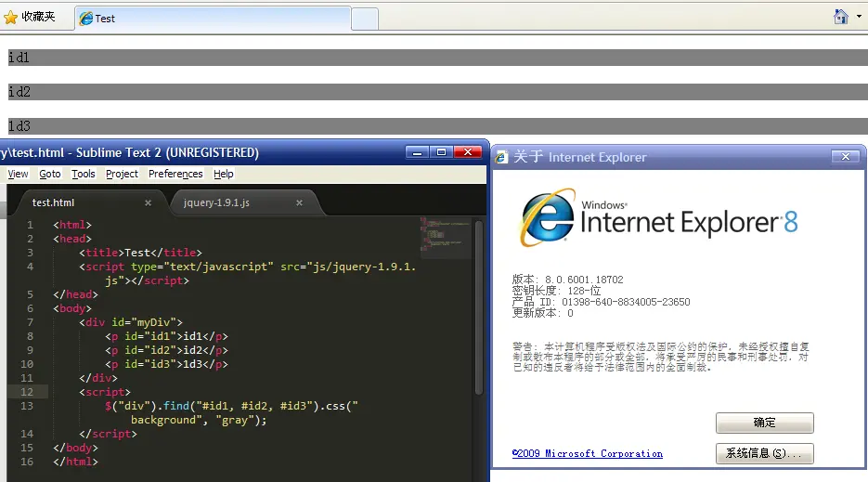Viewport: 868px width, 482px height.
Task: Click line number 12 in the gutter
Action: click(x=27, y=392)
